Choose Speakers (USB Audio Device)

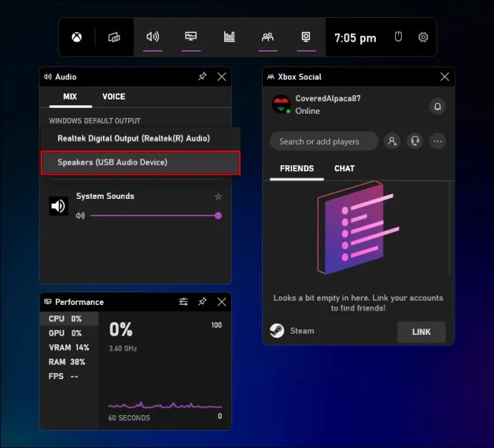[x=140, y=162]
